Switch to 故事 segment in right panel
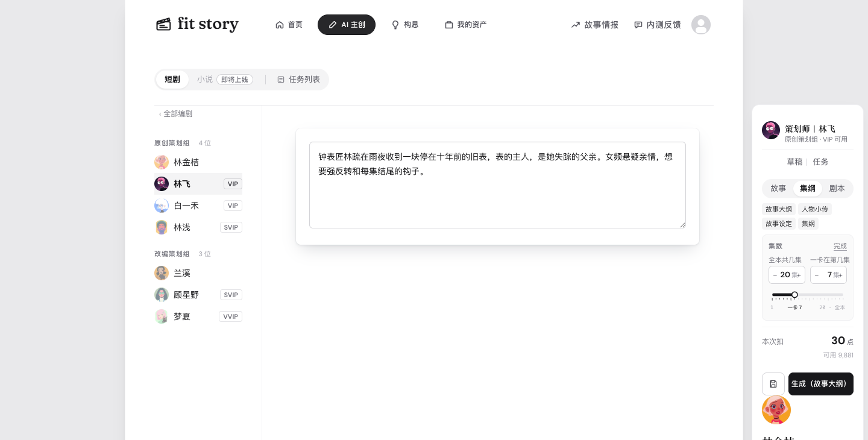 click(778, 189)
